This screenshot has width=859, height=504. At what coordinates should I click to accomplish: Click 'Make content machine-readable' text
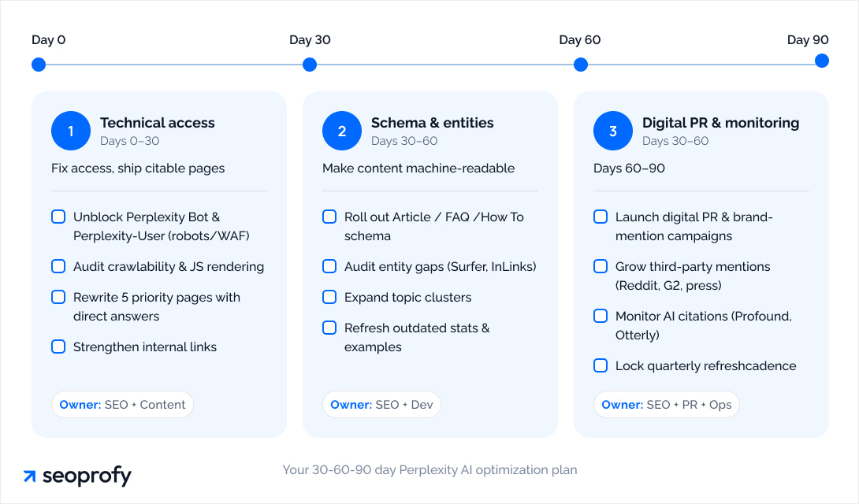click(x=418, y=168)
